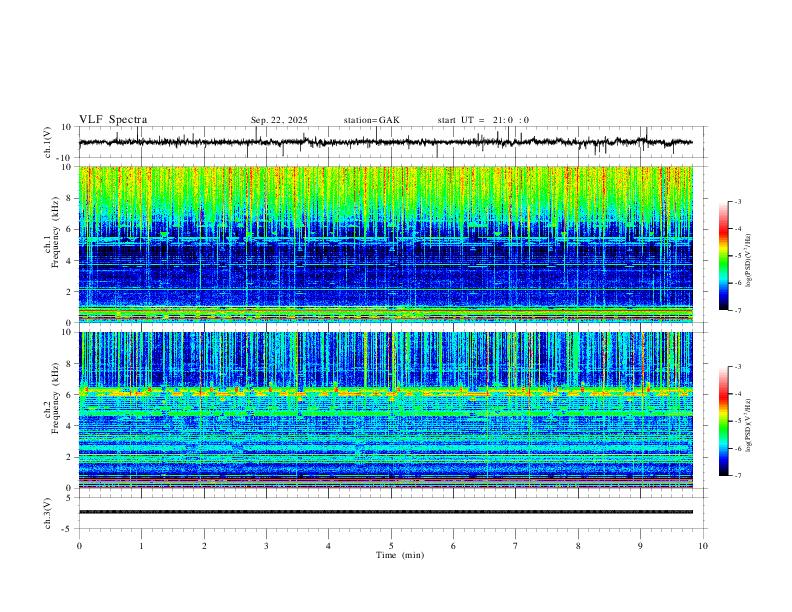Screen dimensions: 792x612
Task: Click the "8" kHz tick on ch.1 spectrogram
Action: point(70,198)
